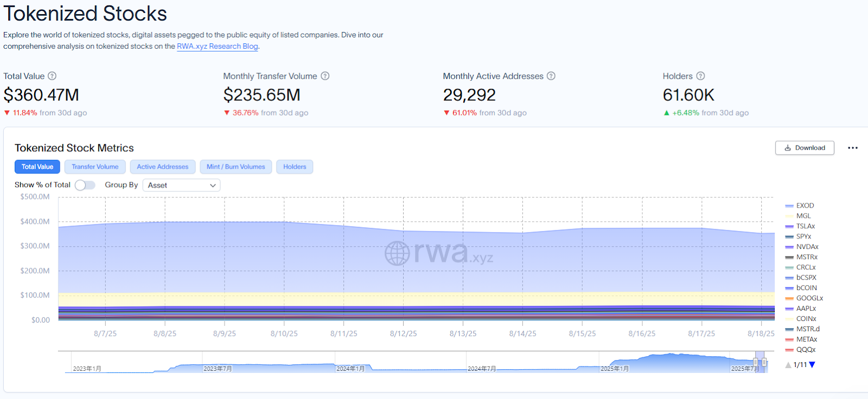Open the three-dot more options menu
The width and height of the screenshot is (868, 399).
pos(852,148)
